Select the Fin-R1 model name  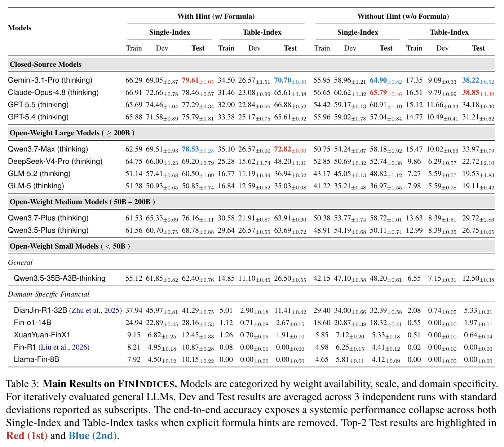pos(25,347)
